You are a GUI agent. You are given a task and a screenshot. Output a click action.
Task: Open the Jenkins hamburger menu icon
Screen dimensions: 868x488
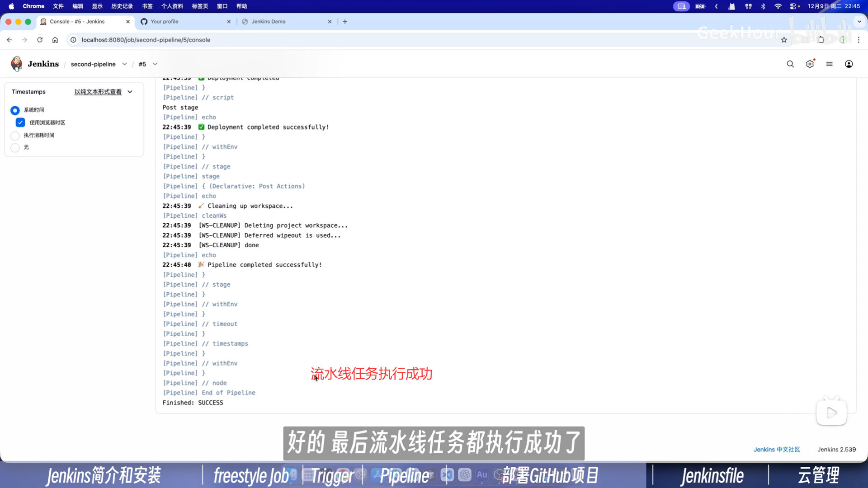pyautogui.click(x=829, y=64)
